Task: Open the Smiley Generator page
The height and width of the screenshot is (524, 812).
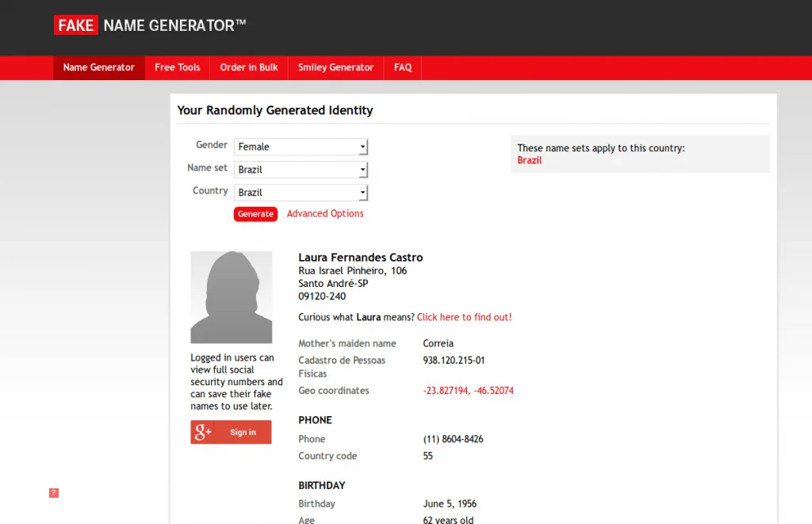Action: point(335,67)
